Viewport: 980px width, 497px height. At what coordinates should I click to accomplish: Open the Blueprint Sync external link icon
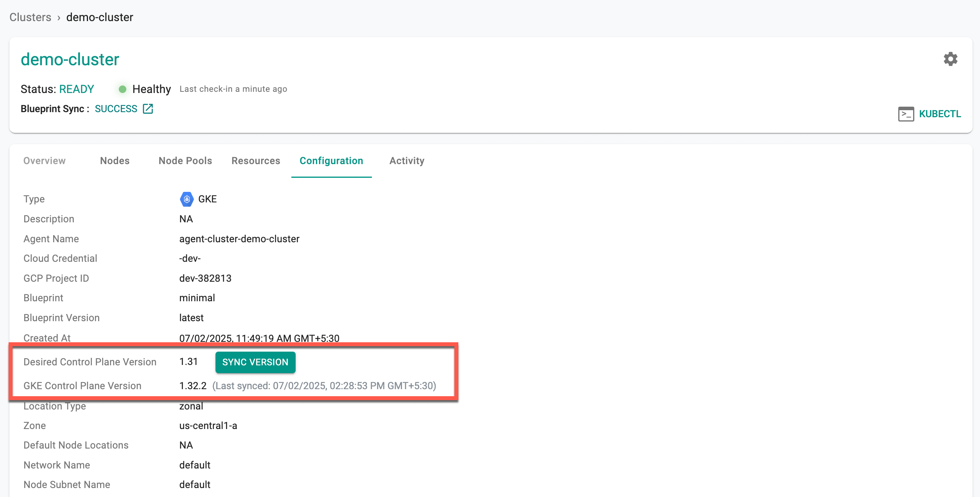[x=148, y=109]
